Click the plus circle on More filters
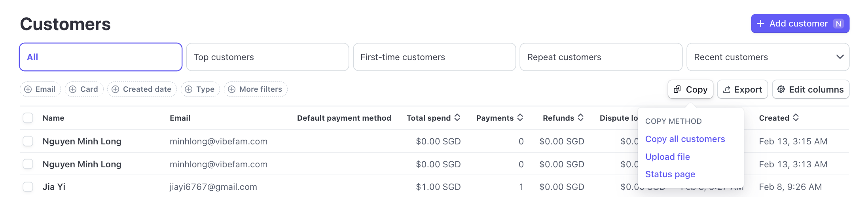Image resolution: width=868 pixels, height=197 pixels. pyautogui.click(x=232, y=89)
